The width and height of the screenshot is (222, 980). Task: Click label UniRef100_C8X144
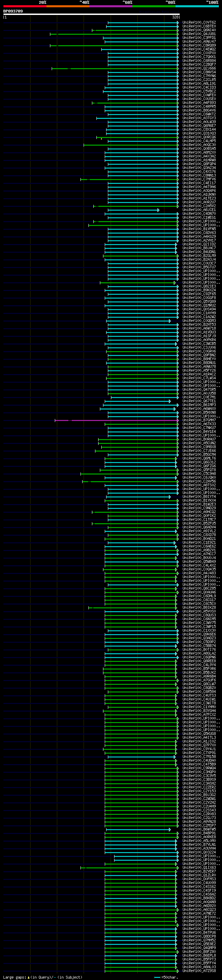(199, 129)
